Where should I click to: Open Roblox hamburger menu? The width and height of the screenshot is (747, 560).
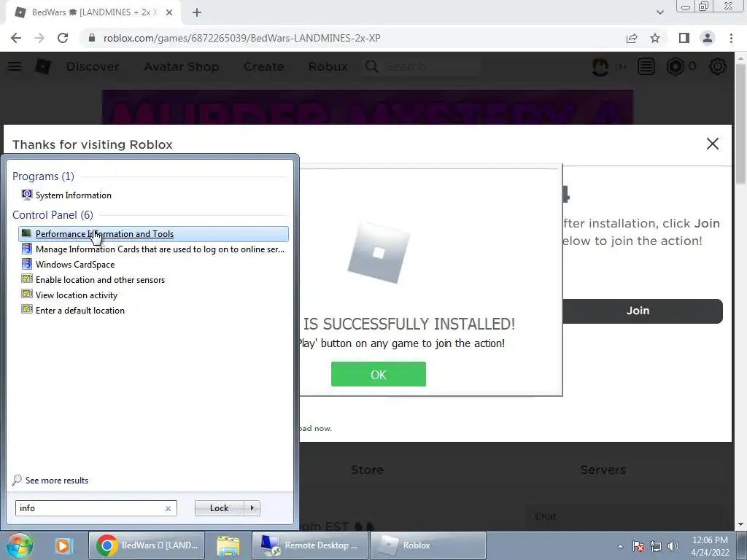(15, 66)
